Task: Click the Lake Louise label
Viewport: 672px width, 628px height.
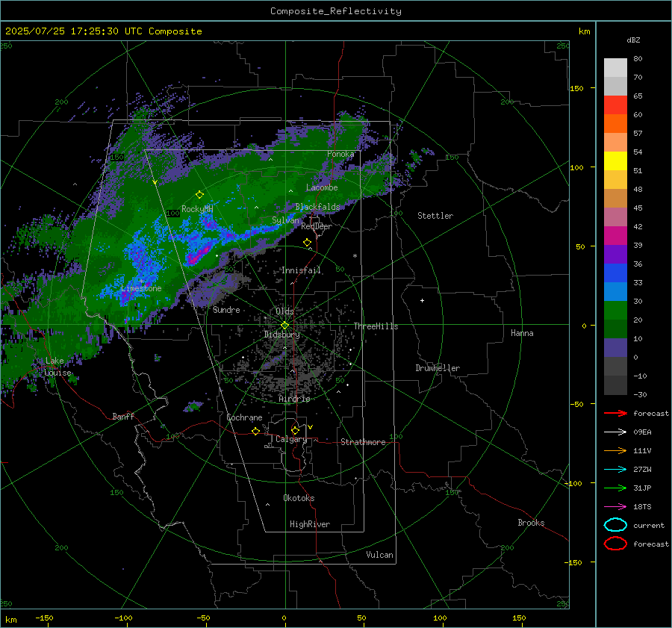Action: (57, 367)
